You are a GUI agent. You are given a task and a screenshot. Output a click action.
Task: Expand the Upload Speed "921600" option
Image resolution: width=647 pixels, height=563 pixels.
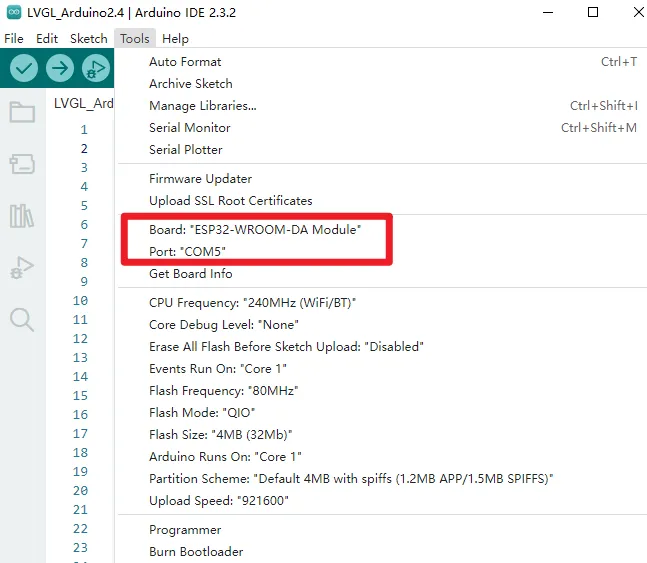click(x=219, y=501)
